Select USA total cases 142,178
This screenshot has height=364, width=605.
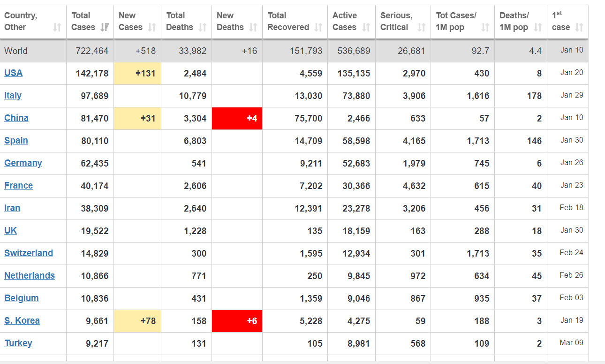click(x=92, y=73)
